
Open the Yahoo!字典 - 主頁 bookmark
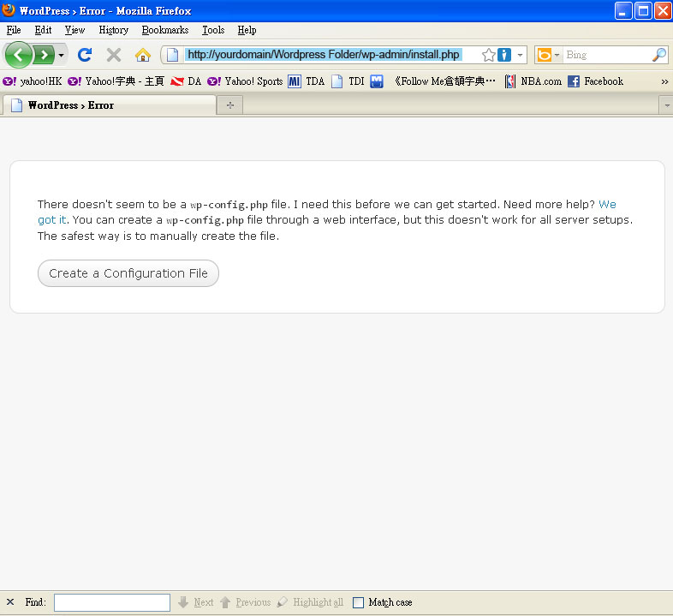116,81
